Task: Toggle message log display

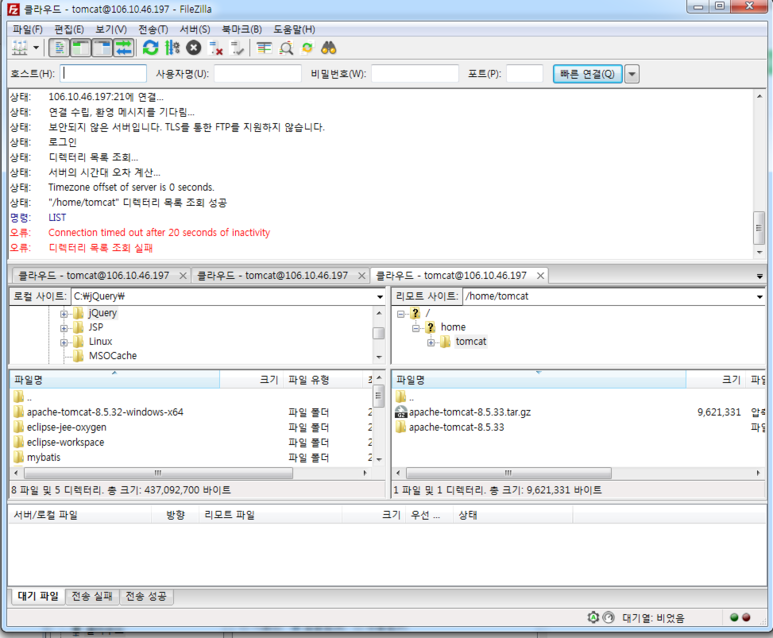Action: [59, 48]
